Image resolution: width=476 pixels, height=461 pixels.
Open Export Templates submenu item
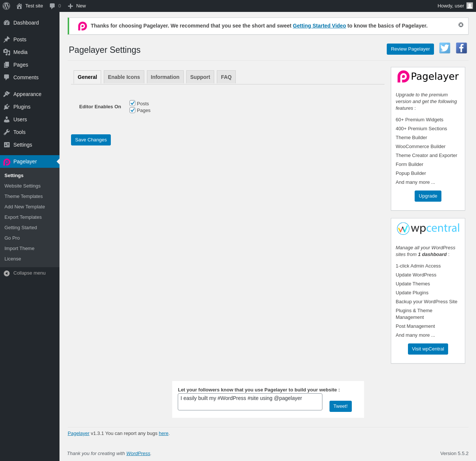click(23, 217)
